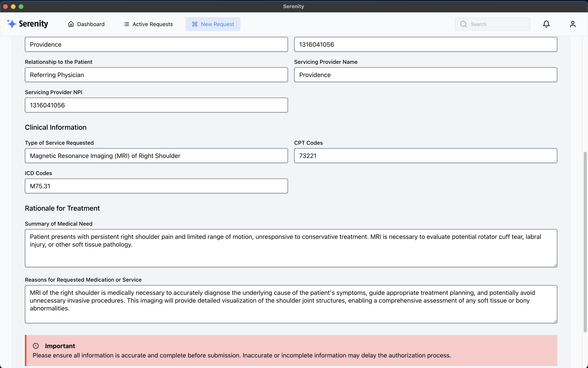This screenshot has height=368, width=588.
Task: Click the Summary of Medical Need textarea
Action: pyautogui.click(x=291, y=248)
